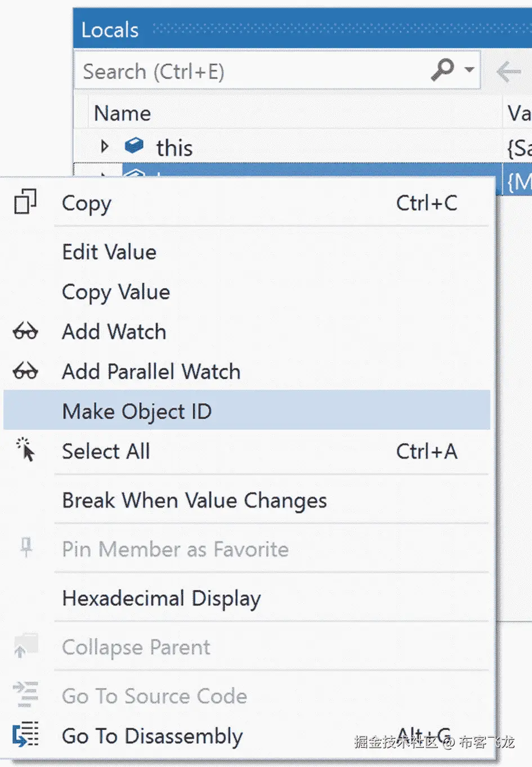Choose Copy Value in context menu
The width and height of the screenshot is (532, 767).
coord(116,292)
